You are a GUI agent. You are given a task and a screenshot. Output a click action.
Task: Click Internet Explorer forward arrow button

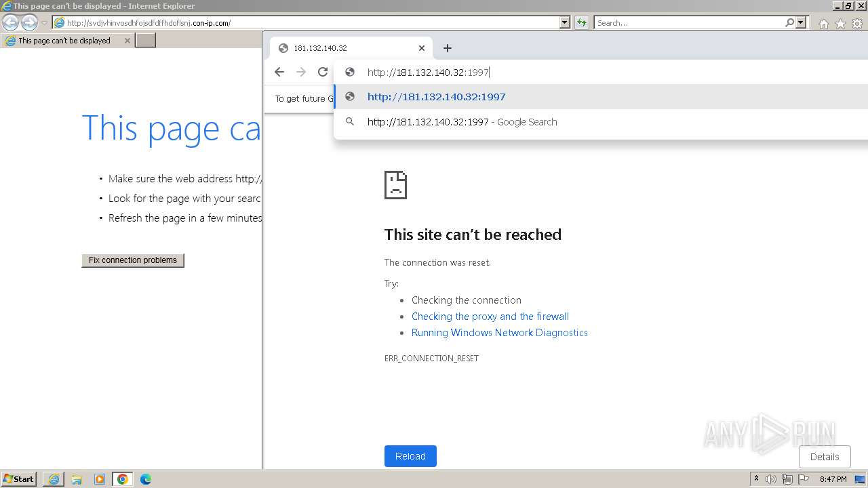point(29,23)
